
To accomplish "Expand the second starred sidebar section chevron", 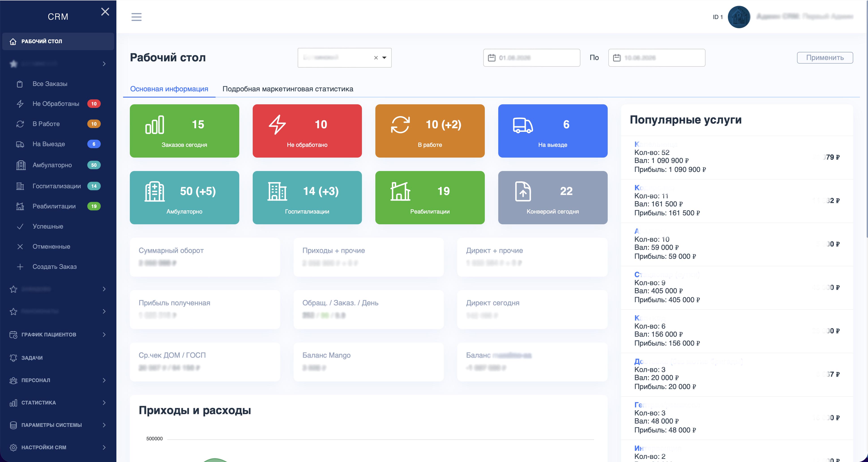I will [104, 289].
